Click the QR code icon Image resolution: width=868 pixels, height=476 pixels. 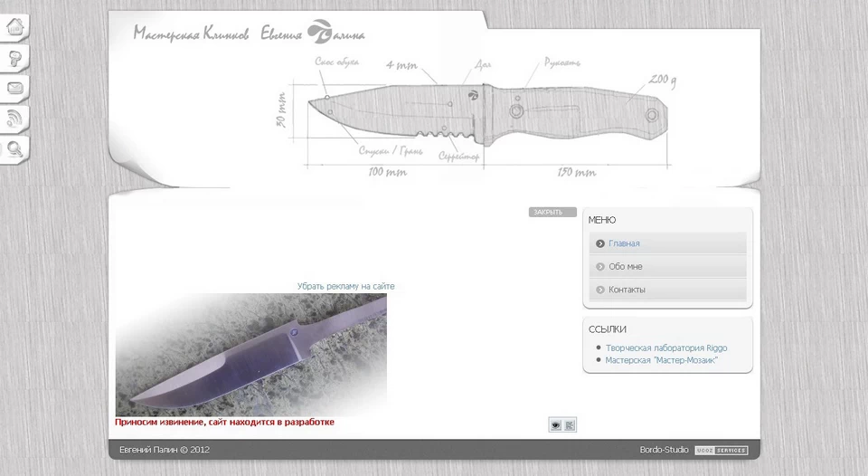(570, 425)
